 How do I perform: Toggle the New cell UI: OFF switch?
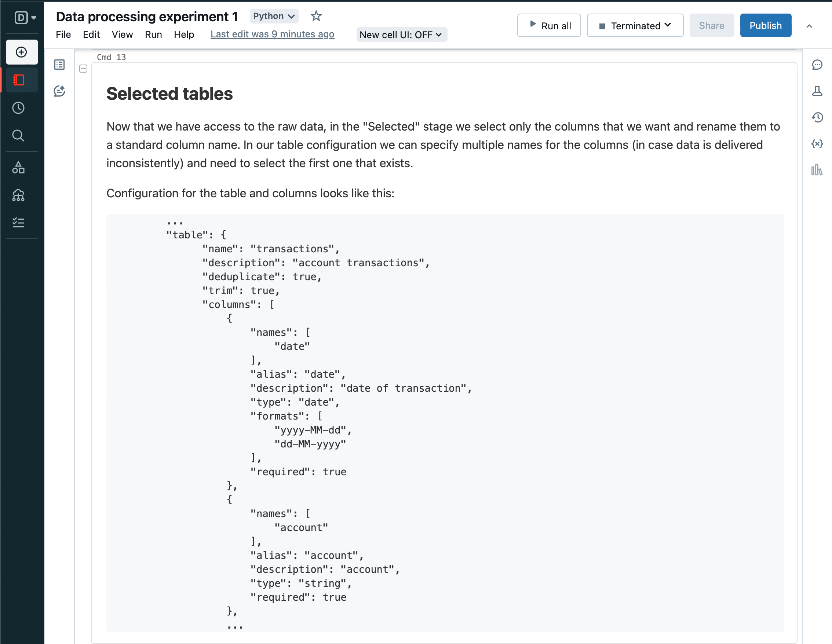401,34
